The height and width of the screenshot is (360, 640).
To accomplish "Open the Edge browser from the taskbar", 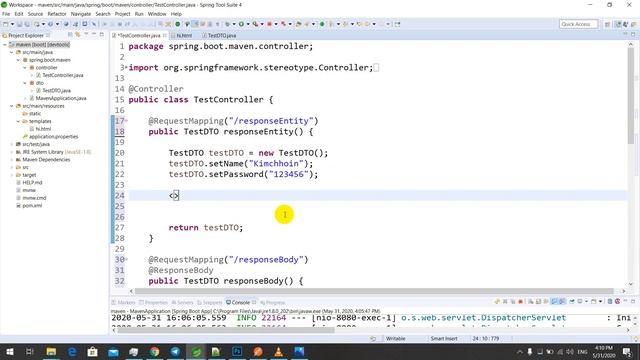I will pyautogui.click(x=72, y=351).
